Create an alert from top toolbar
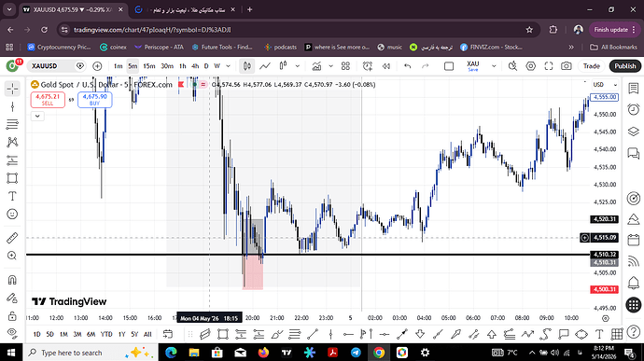The height and width of the screenshot is (361, 644). click(x=367, y=66)
